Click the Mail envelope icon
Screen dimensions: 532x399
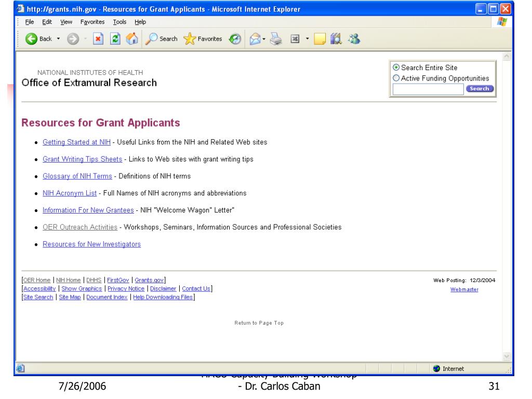click(x=255, y=39)
